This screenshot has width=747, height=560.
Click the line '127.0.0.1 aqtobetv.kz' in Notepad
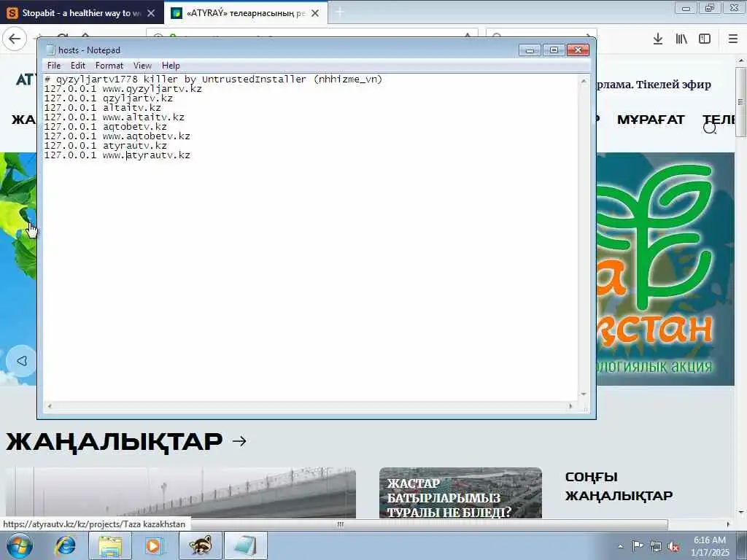(x=105, y=127)
